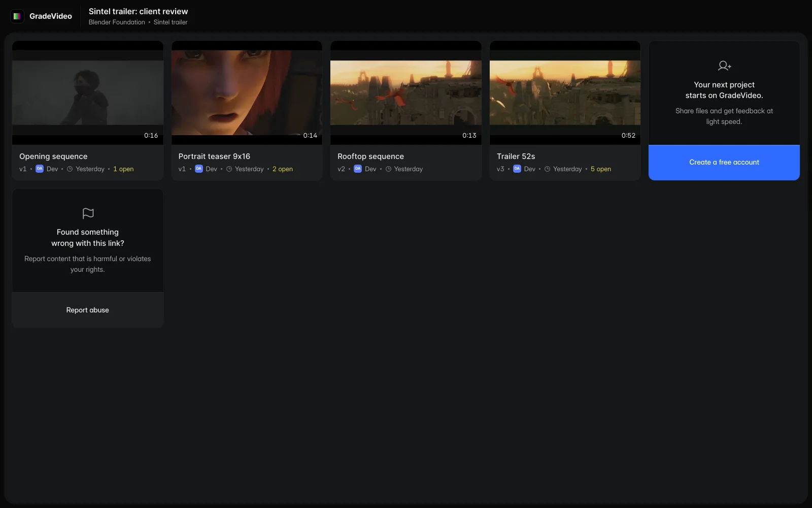Image resolution: width=812 pixels, height=508 pixels.
Task: Click the Report abuse button
Action: pos(88,310)
